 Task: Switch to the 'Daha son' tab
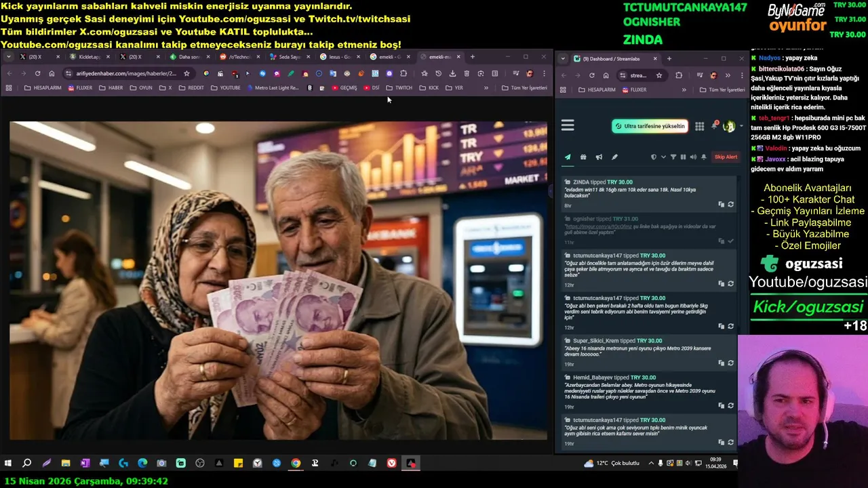pos(189,57)
